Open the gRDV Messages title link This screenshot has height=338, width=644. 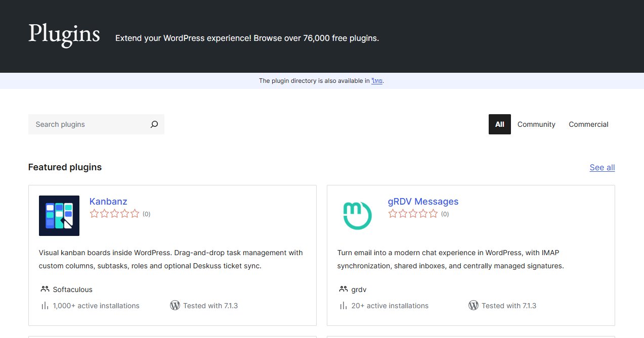click(x=423, y=202)
